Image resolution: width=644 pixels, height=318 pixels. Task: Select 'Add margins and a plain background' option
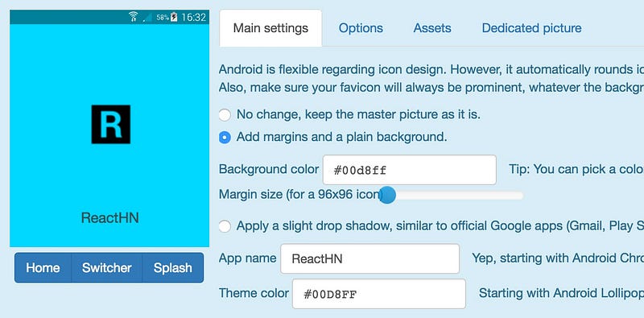(225, 137)
